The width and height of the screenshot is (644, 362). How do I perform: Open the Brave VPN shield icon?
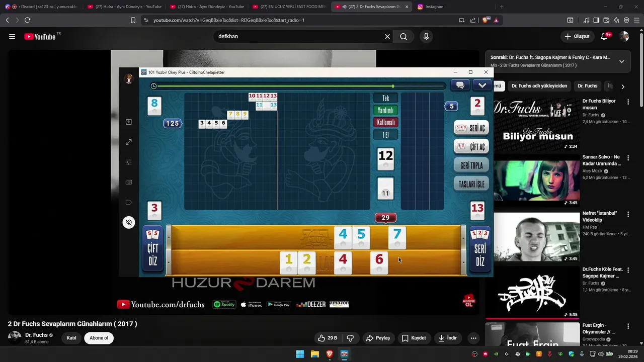click(x=626, y=20)
